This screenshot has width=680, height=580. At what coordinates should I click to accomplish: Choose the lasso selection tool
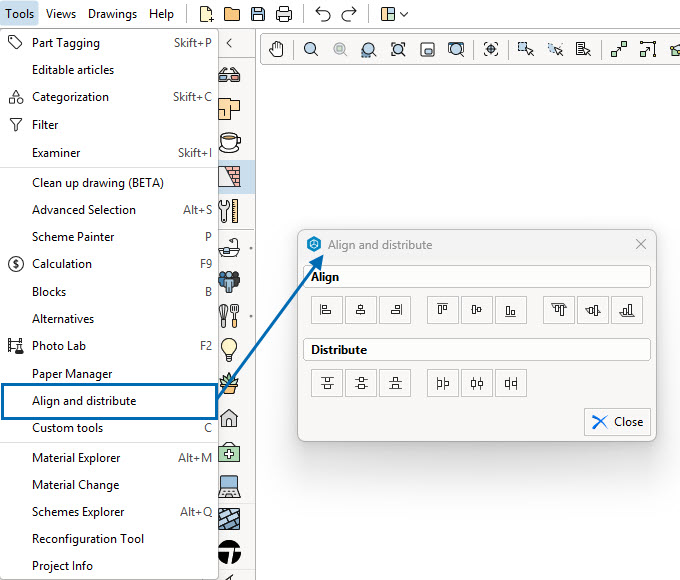[555, 49]
